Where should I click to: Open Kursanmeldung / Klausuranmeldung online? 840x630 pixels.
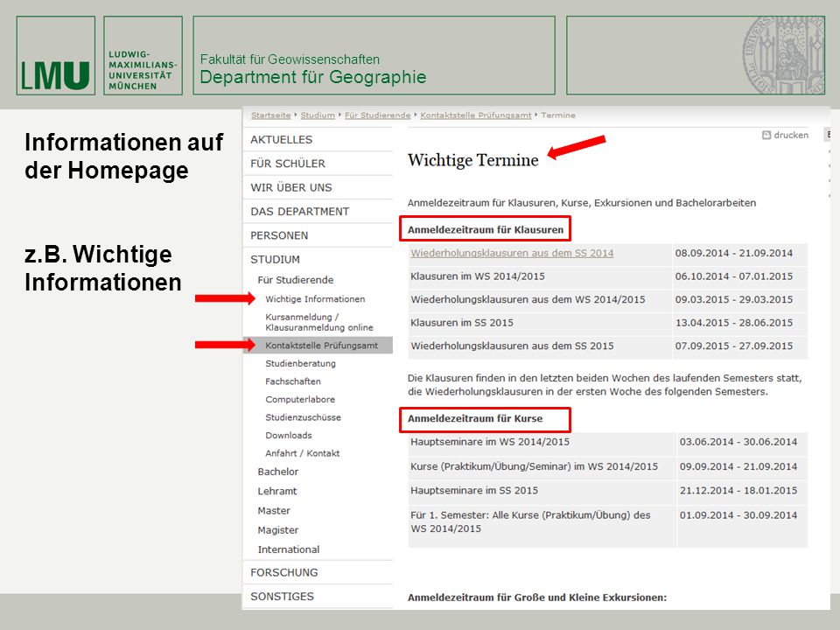click(319, 322)
